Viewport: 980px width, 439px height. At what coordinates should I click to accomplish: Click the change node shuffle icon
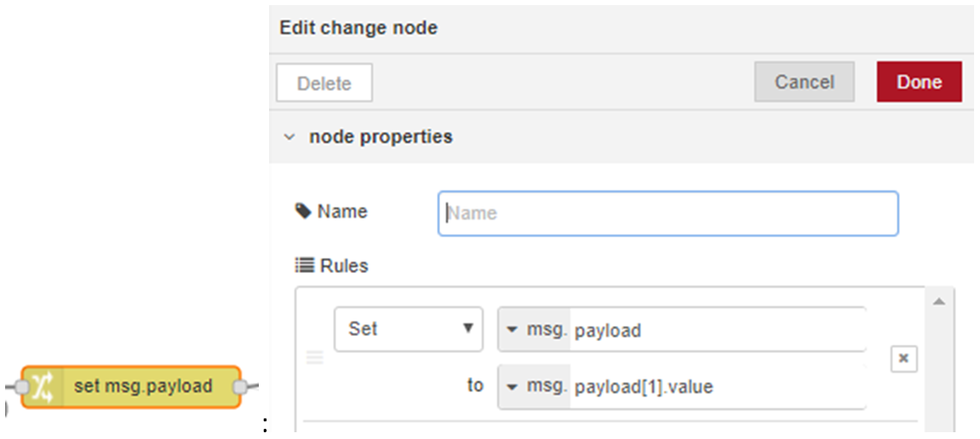pos(43,387)
